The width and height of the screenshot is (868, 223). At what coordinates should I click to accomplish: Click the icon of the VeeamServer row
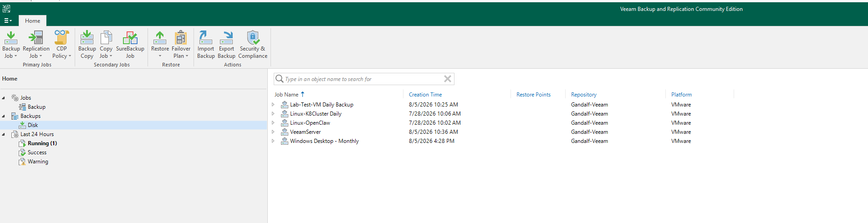click(284, 132)
